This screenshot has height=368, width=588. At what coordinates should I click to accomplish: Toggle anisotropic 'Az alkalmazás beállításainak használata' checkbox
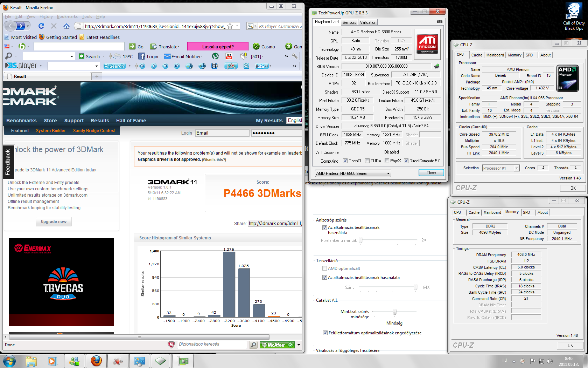325,227
